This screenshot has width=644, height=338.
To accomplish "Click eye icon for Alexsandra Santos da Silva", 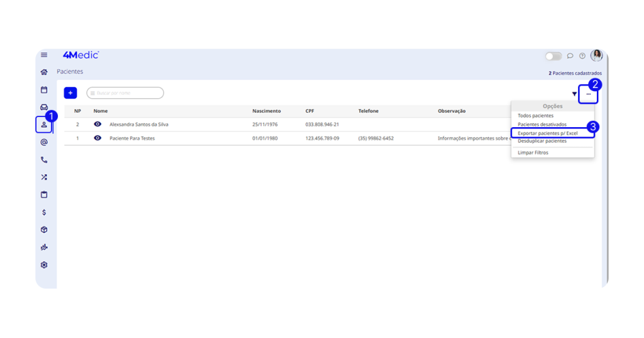I will click(97, 124).
